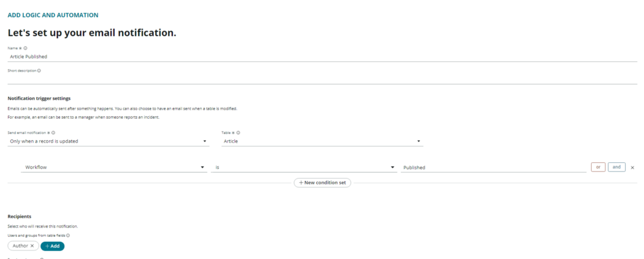644x259 pixels.
Task: Click the Add Logic and Automation heading
Action: [x=53, y=15]
